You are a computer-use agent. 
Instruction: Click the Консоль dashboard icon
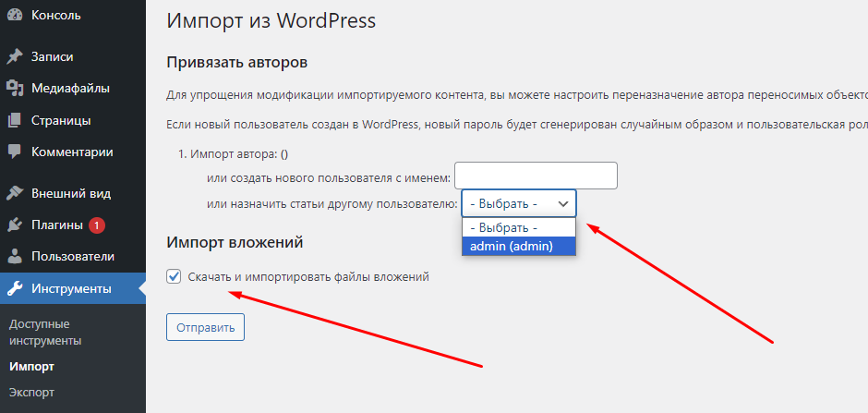point(15,16)
